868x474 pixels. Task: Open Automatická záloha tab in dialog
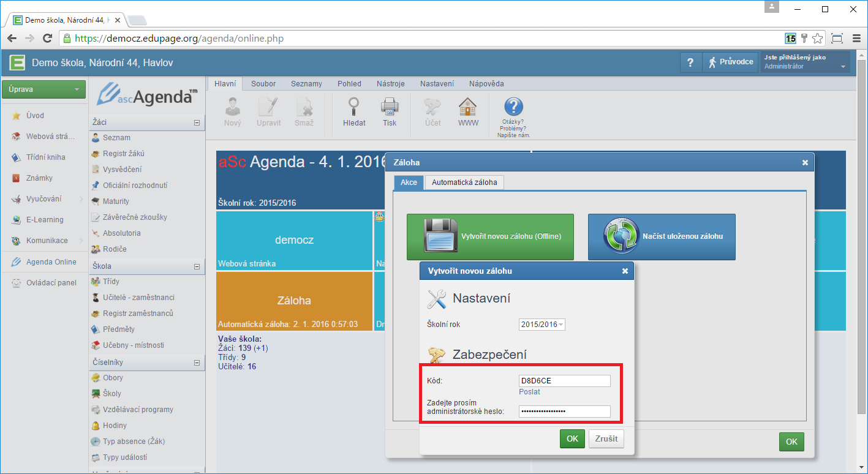tap(464, 182)
